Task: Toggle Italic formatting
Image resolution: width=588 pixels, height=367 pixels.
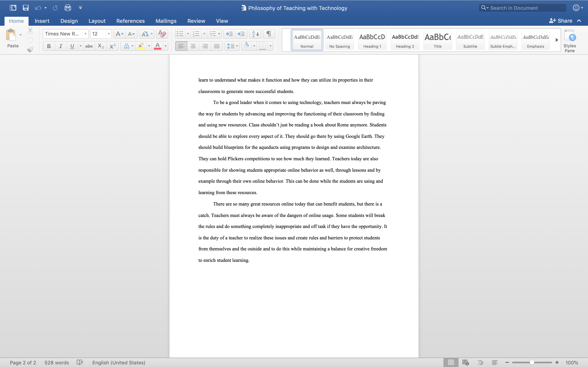Action: [x=60, y=46]
